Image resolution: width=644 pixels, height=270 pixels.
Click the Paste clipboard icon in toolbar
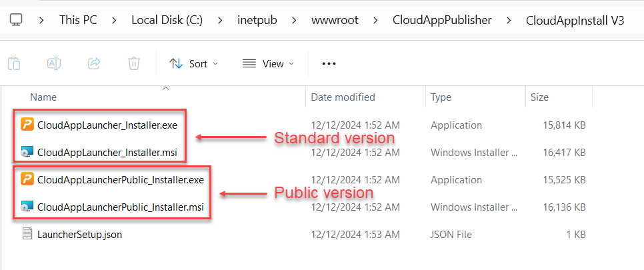(x=14, y=64)
